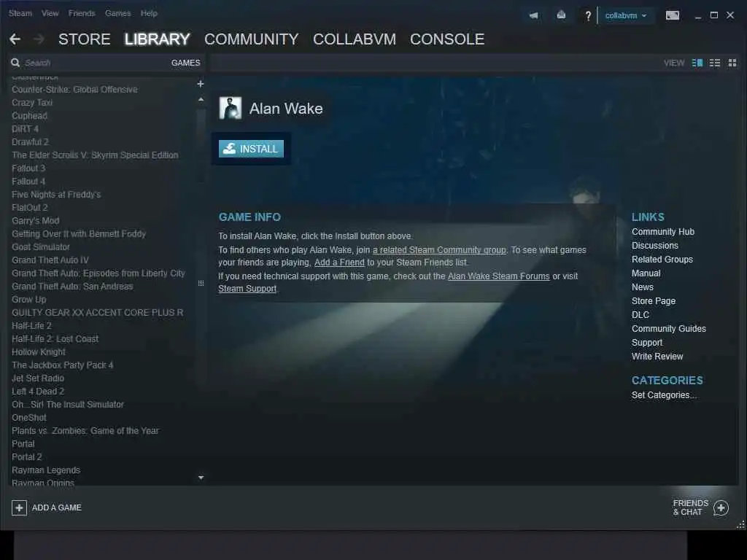Open the Friends menu
Viewport: 747px width, 560px height.
(82, 13)
